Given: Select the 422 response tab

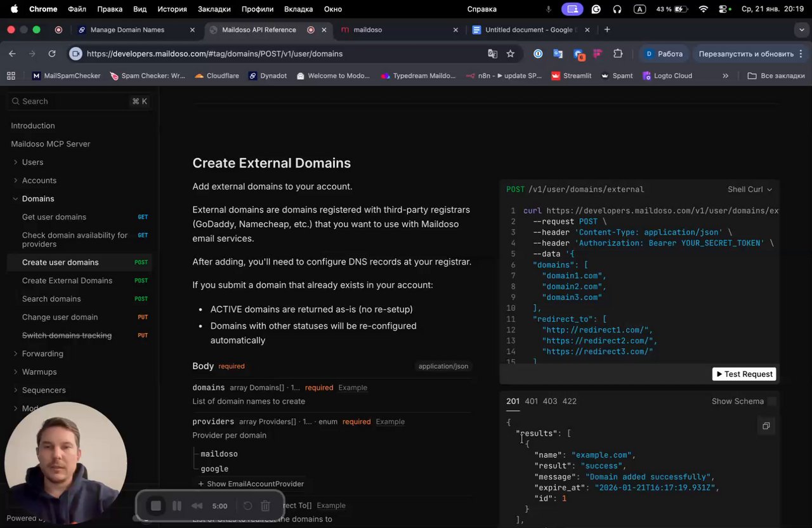Looking at the screenshot, I should point(570,401).
